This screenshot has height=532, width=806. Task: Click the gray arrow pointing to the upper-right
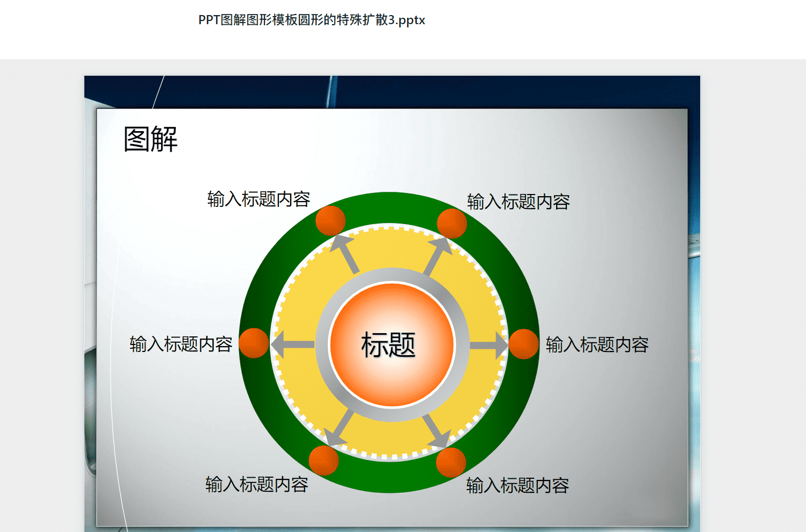pyautogui.click(x=438, y=256)
